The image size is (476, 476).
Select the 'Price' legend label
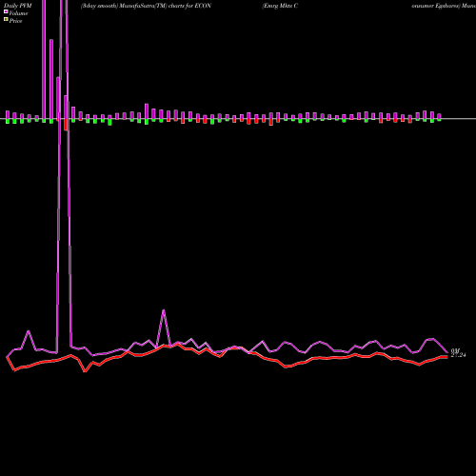pos(15,21)
